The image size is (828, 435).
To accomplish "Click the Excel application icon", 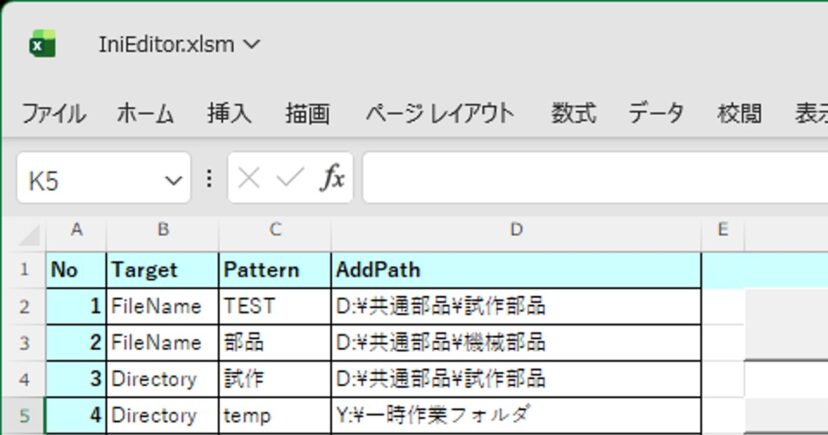I will pos(41,44).
